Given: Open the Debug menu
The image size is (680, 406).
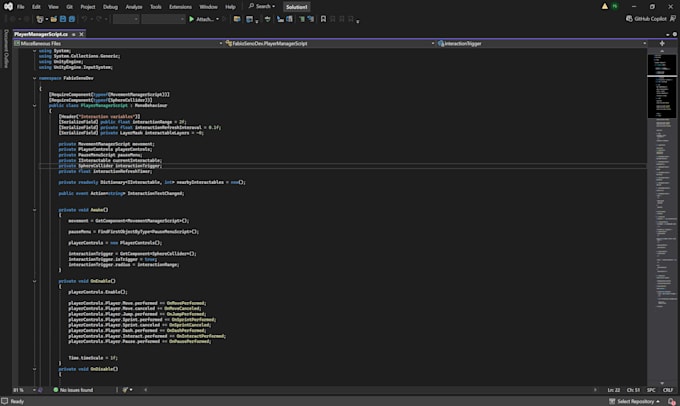Looking at the screenshot, I should click(x=110, y=7).
